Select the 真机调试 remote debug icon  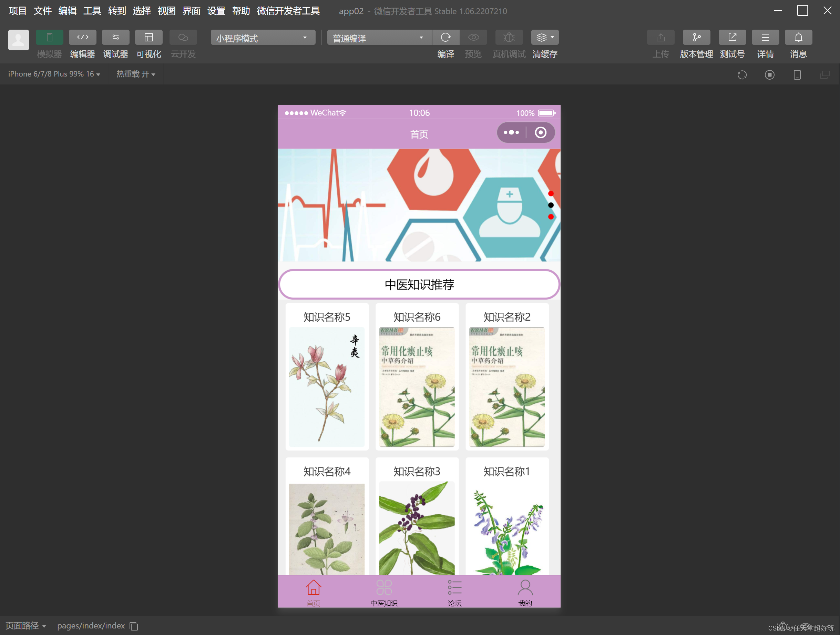[x=509, y=37]
